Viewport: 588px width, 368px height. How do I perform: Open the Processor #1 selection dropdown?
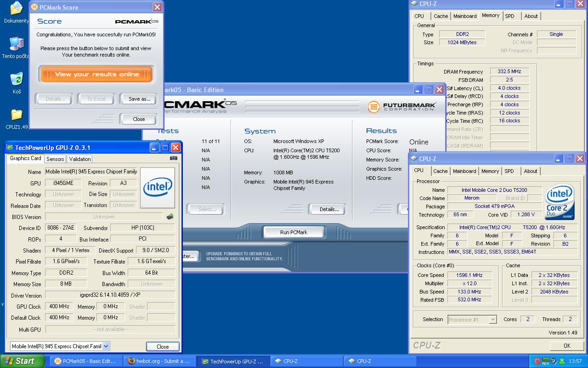point(493,319)
